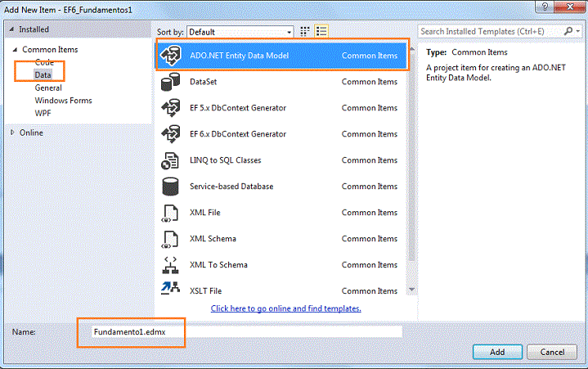This screenshot has width=588, height=369.
Task: Collapse the Installed section
Action: pyautogui.click(x=12, y=29)
